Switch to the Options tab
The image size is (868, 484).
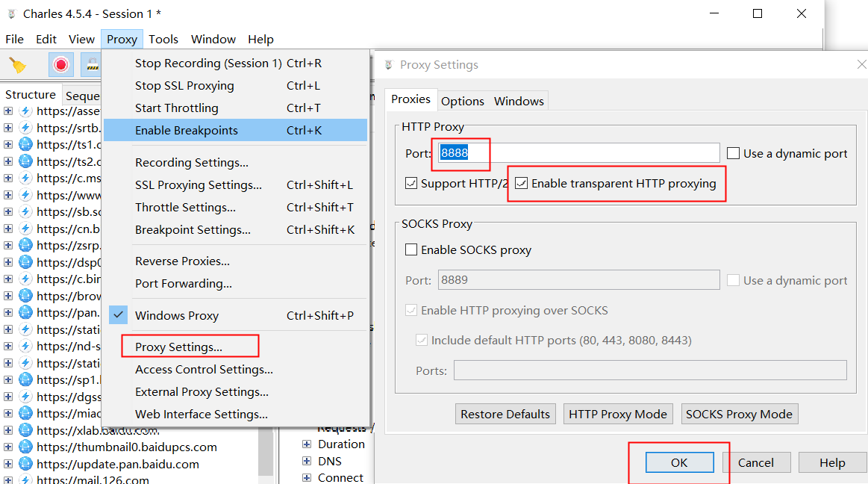coord(463,102)
